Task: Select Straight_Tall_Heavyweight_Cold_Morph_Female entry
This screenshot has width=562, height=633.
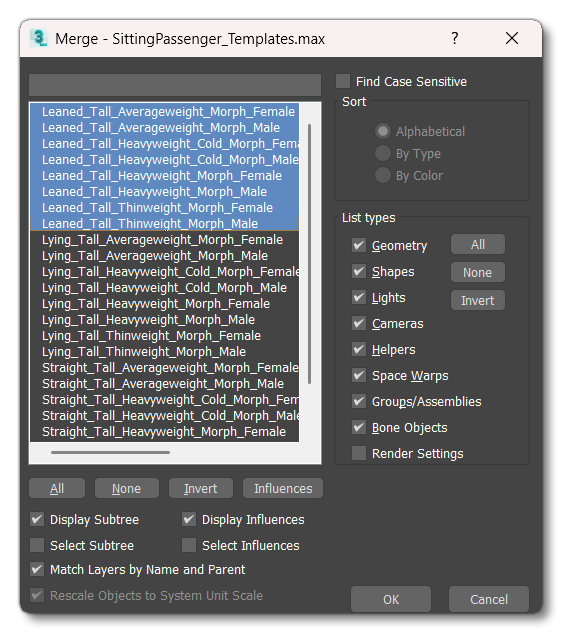Action: pyautogui.click(x=165, y=400)
